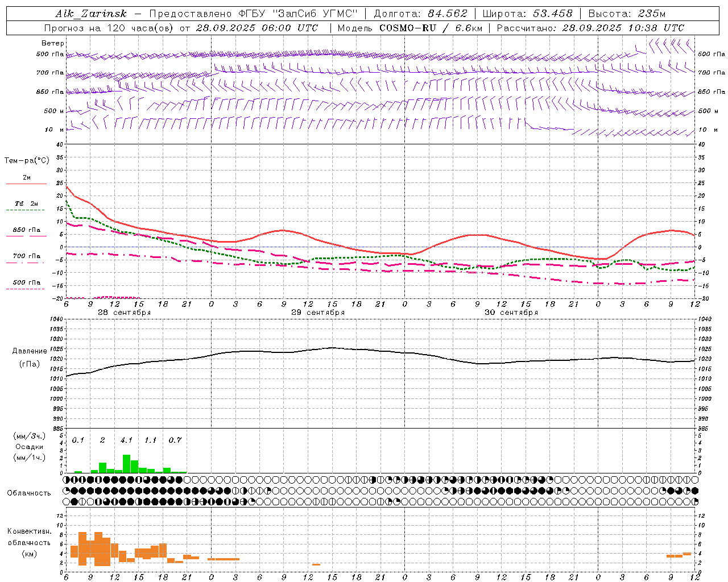Click the 2м temperature legend entry
728x582 pixels.
pyautogui.click(x=27, y=177)
